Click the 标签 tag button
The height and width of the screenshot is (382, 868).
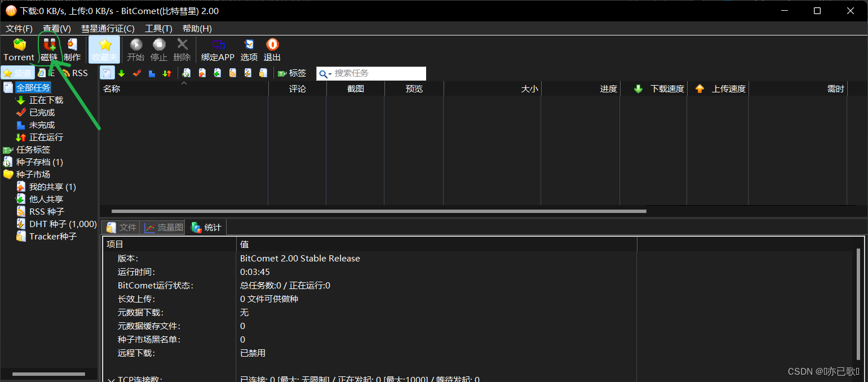(x=292, y=73)
